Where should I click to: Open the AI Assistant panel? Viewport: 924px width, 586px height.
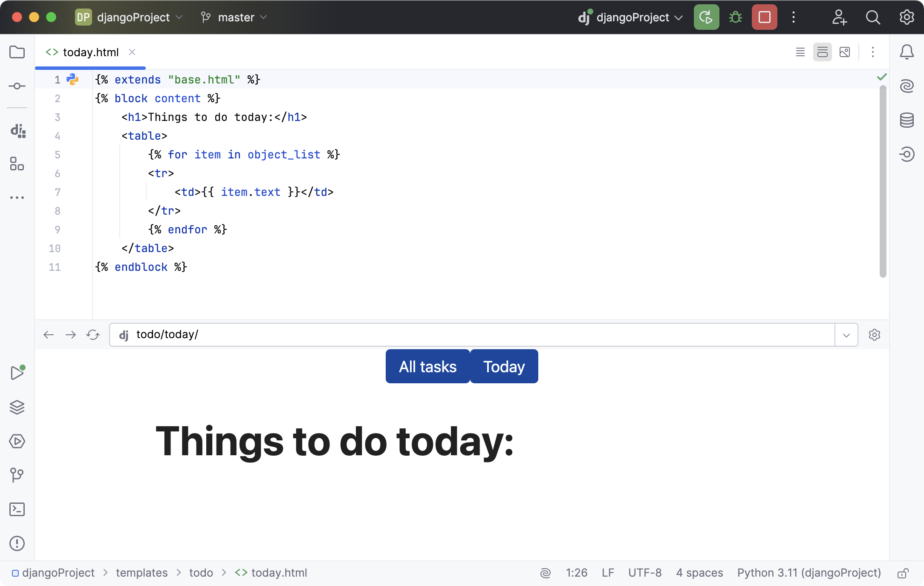click(x=907, y=86)
